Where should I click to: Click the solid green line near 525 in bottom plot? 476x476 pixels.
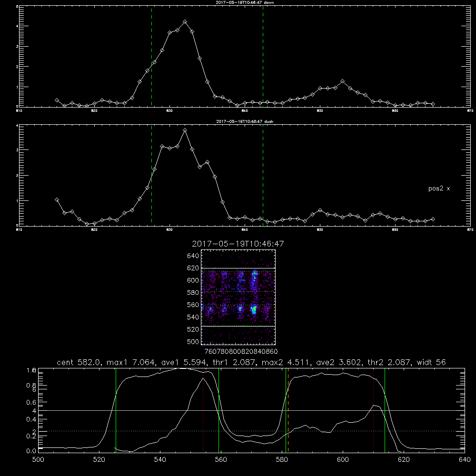point(116,410)
